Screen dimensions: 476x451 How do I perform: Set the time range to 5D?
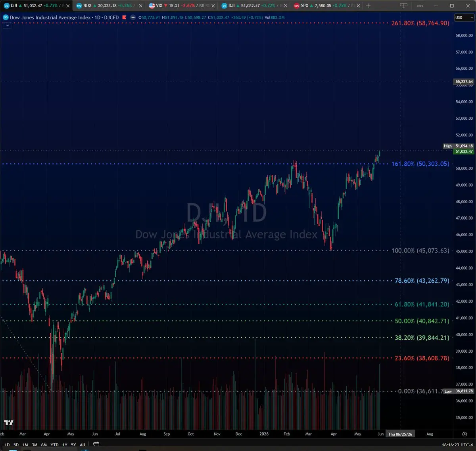pos(16,445)
